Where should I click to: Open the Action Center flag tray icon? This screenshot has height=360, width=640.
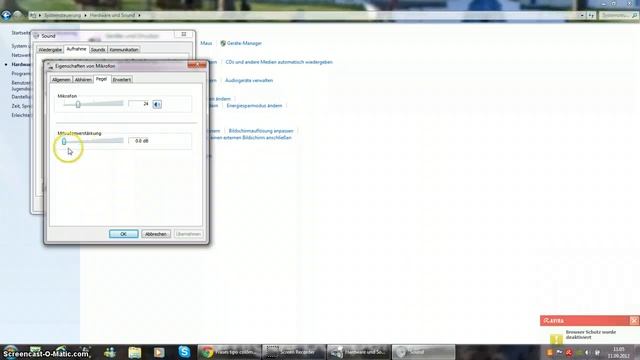[x=559, y=352]
